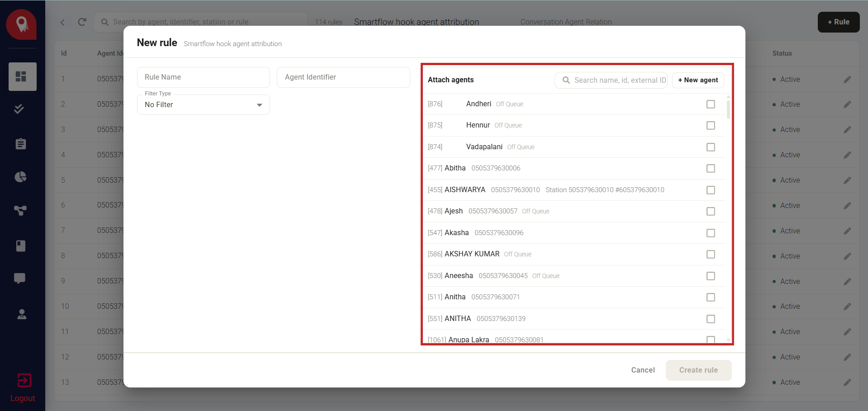
Task: Tick the checkbox for agent Akasha
Action: 711,233
